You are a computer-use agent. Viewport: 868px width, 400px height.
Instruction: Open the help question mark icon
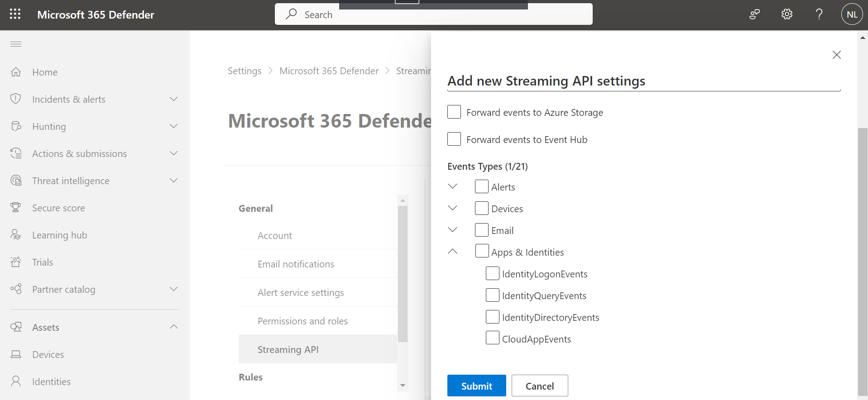pos(819,14)
